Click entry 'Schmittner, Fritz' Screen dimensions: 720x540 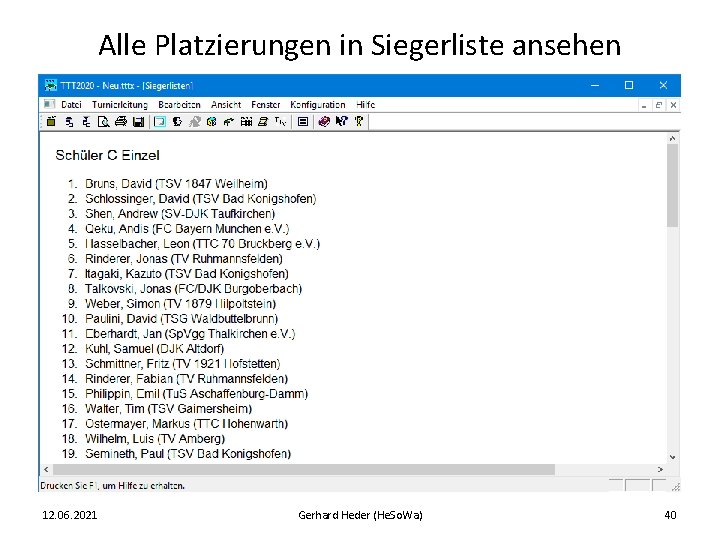point(183,364)
